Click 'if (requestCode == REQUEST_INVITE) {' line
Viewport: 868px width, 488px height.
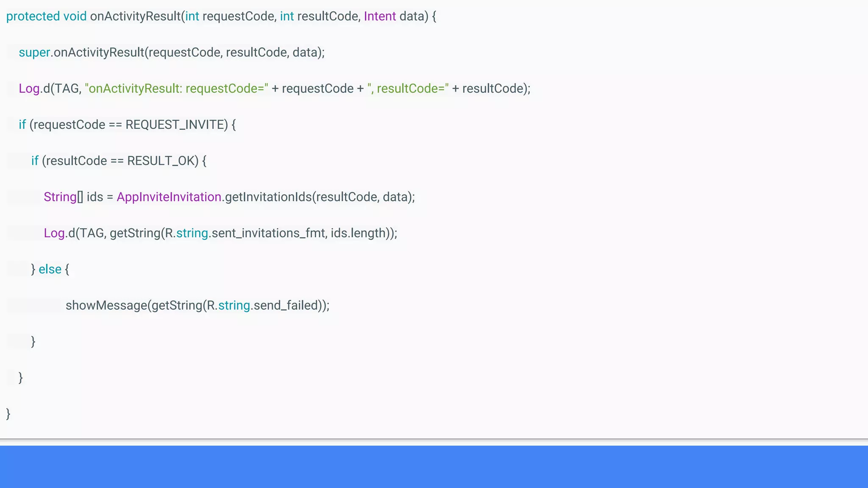tap(127, 125)
